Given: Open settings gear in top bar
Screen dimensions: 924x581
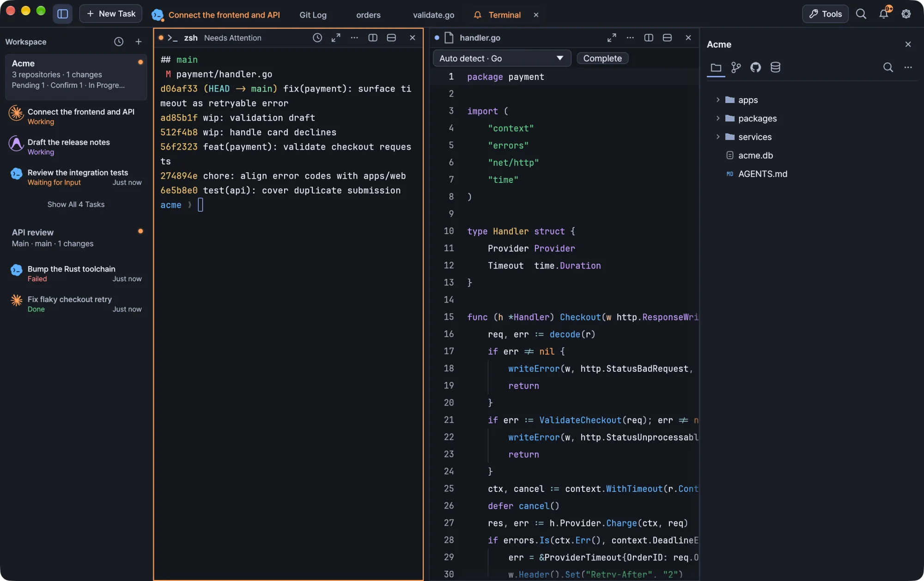Looking at the screenshot, I should [906, 14].
